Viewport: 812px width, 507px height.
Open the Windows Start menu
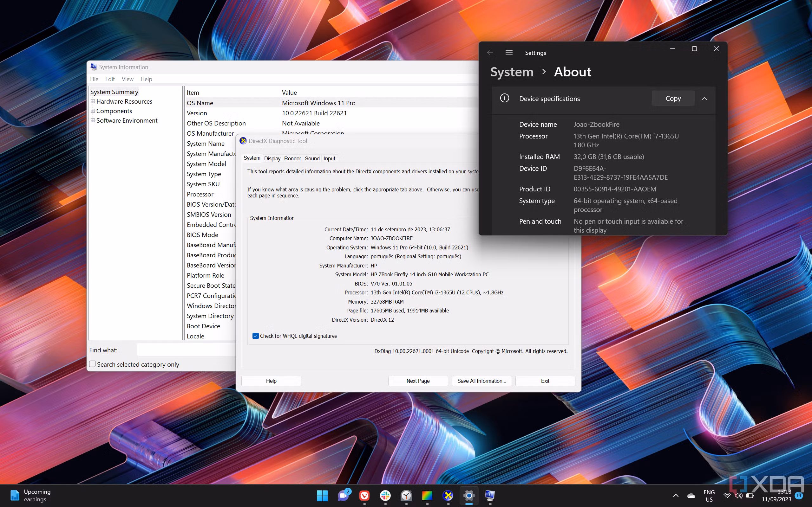(x=322, y=495)
